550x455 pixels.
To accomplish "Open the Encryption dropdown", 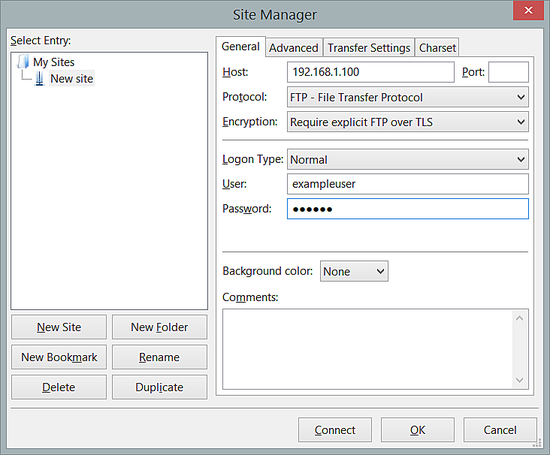I will pos(408,122).
